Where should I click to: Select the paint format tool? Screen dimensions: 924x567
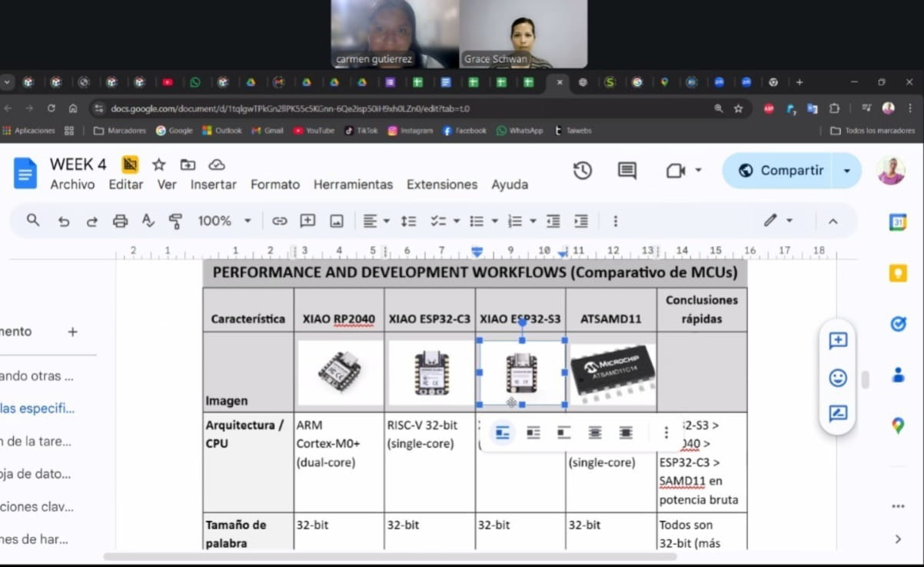tap(175, 221)
